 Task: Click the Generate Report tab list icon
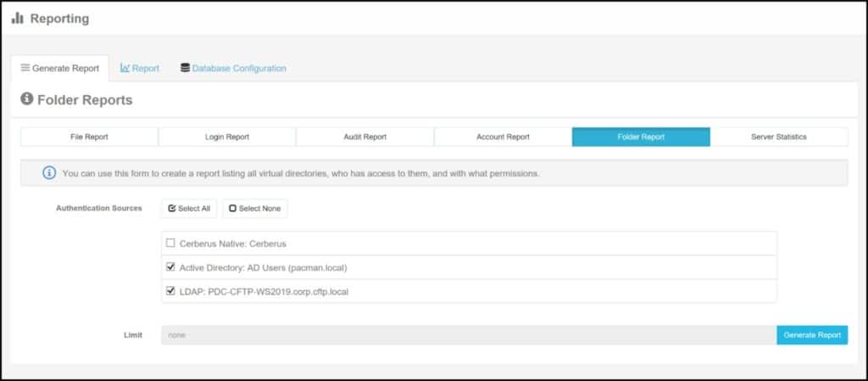click(x=25, y=68)
